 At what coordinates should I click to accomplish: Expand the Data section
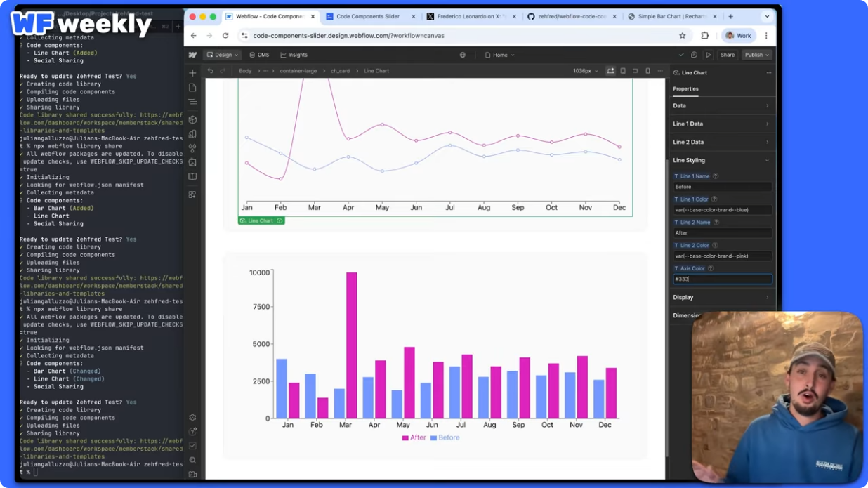click(721, 106)
